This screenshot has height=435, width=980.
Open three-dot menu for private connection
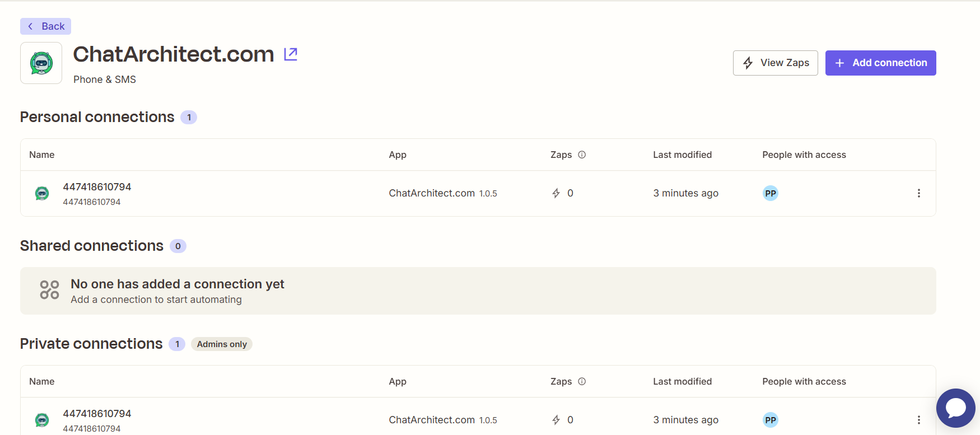tap(918, 420)
